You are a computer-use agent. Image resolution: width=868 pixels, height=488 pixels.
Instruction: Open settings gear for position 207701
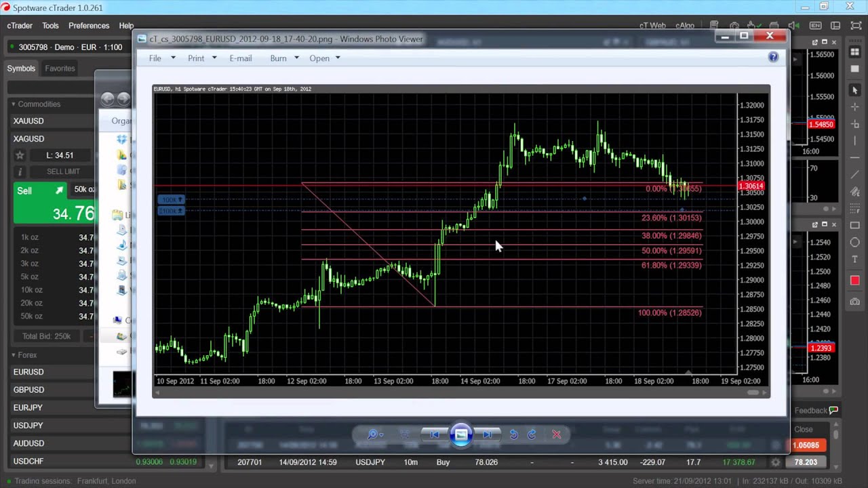[x=775, y=462]
